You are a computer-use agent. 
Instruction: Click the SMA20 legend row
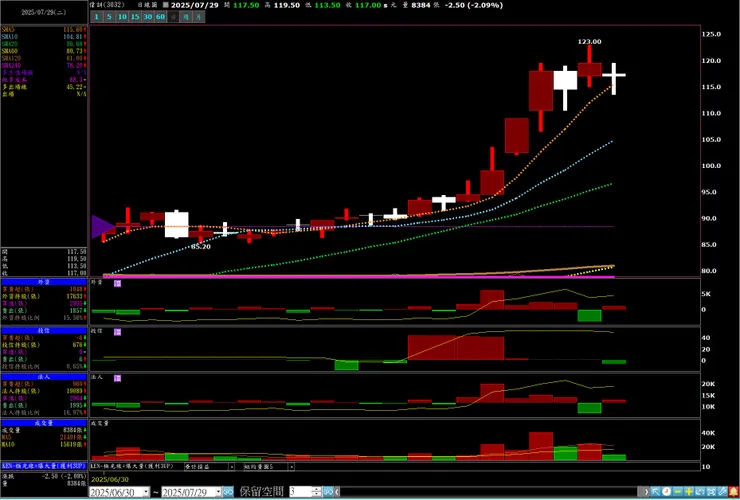[44, 43]
